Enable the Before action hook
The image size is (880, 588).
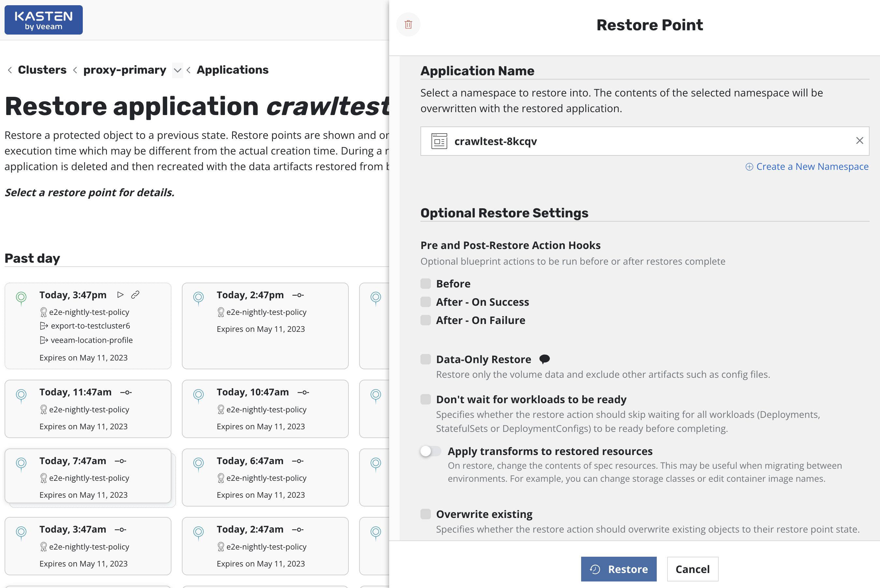click(x=426, y=284)
